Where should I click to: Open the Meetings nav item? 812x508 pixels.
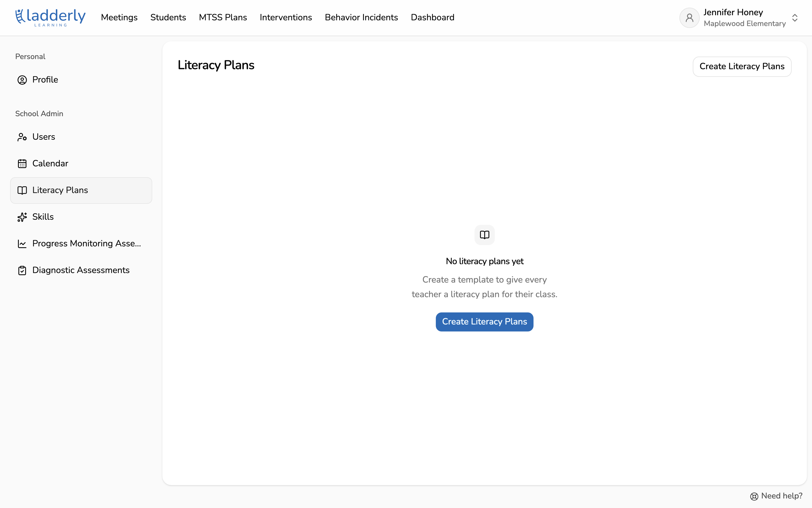point(119,18)
